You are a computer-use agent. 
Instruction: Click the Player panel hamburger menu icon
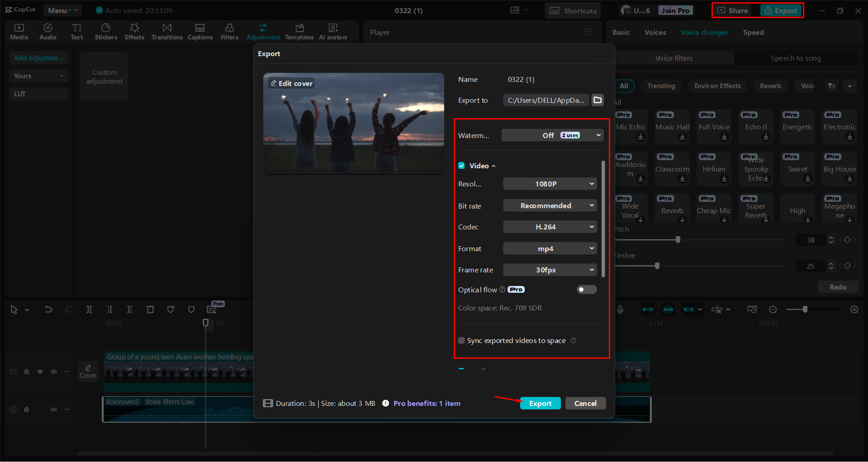[589, 32]
